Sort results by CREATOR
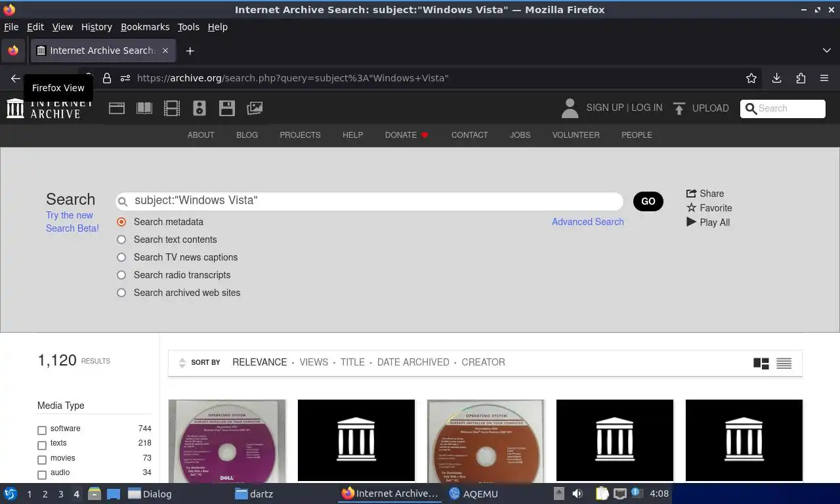 (x=483, y=362)
